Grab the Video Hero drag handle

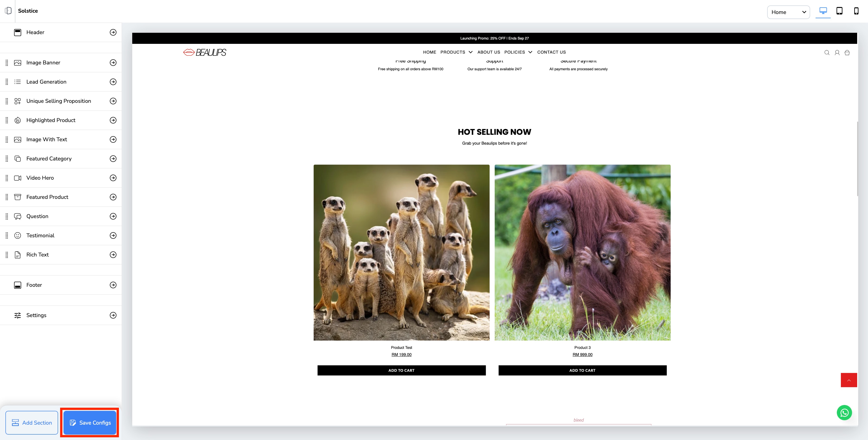[x=7, y=178]
